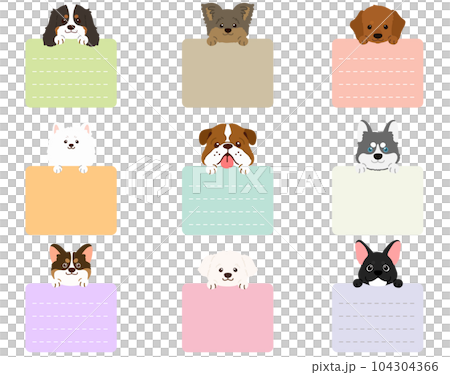Click the brown dachshund puppy illustration

(377, 24)
